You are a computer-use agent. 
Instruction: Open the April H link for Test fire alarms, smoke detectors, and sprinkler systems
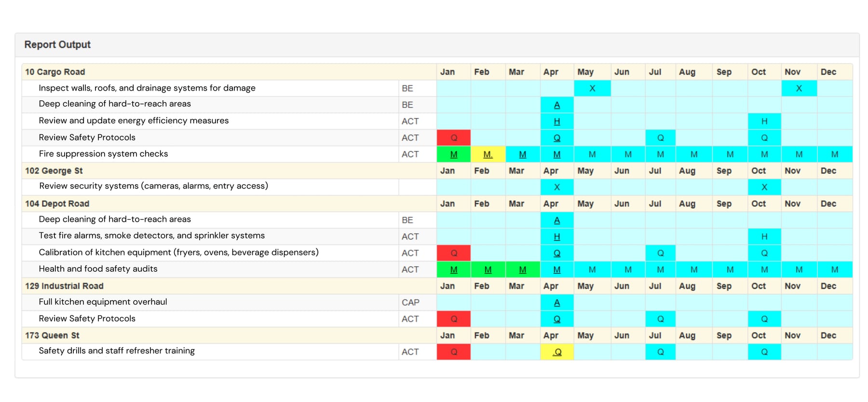click(x=557, y=237)
